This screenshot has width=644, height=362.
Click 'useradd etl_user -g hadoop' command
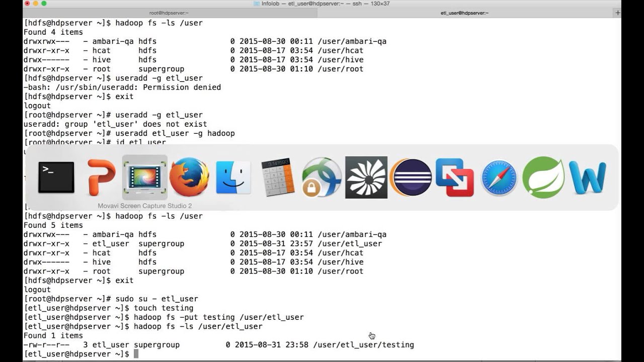[x=175, y=133]
